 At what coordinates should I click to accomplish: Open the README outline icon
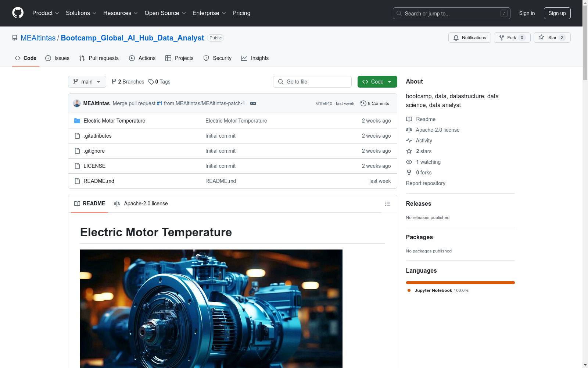click(388, 204)
